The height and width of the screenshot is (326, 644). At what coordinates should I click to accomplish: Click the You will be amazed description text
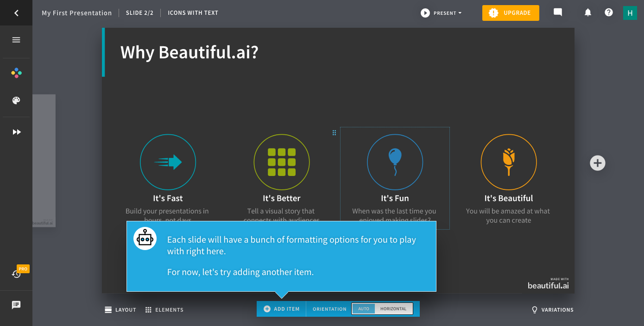pyautogui.click(x=508, y=216)
